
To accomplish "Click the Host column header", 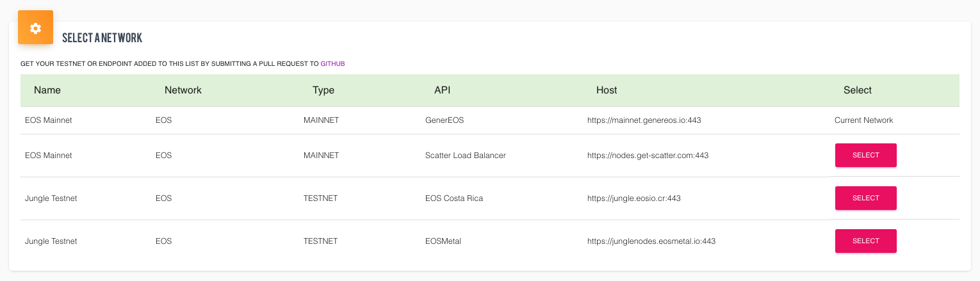I will [x=607, y=90].
